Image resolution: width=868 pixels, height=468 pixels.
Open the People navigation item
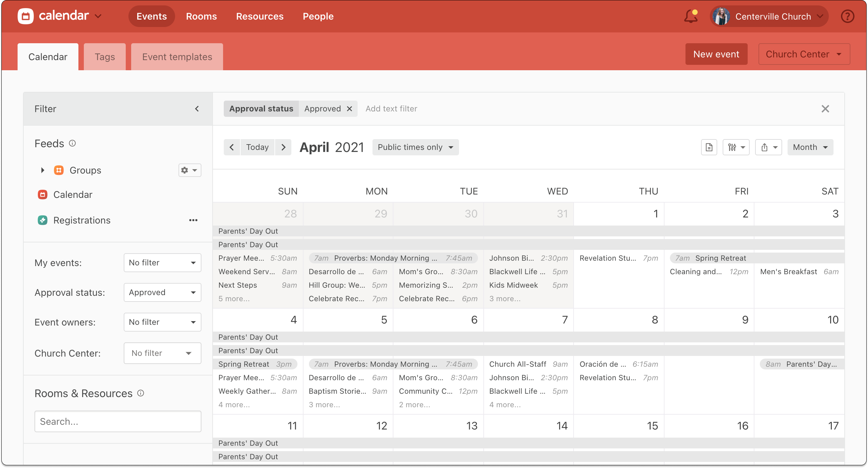click(318, 16)
